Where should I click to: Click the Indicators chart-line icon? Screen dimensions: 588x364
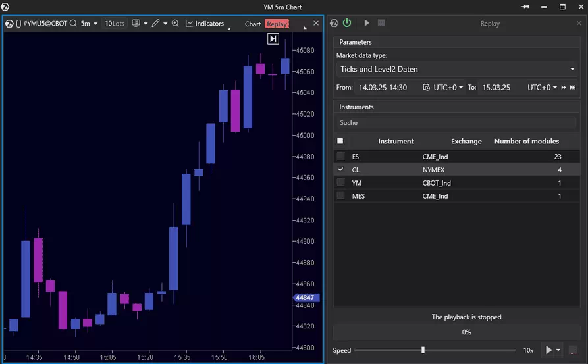click(x=190, y=23)
